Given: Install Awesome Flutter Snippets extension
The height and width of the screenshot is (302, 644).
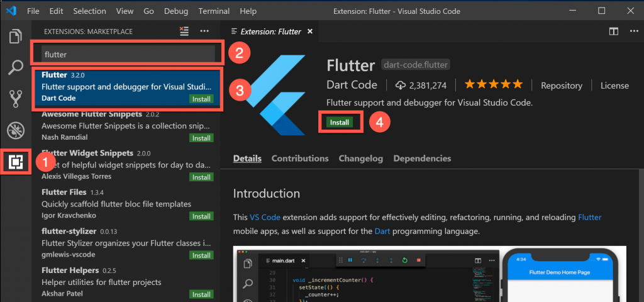Looking at the screenshot, I should click(x=201, y=138).
